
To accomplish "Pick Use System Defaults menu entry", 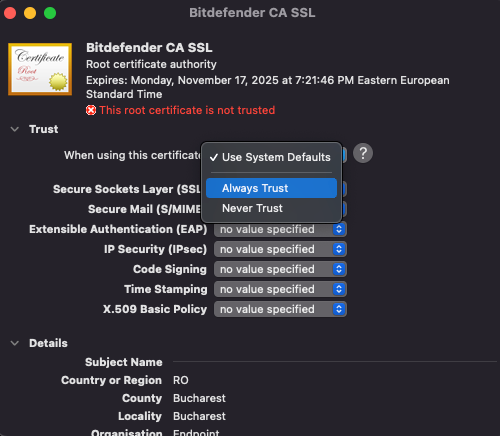I will 271,157.
